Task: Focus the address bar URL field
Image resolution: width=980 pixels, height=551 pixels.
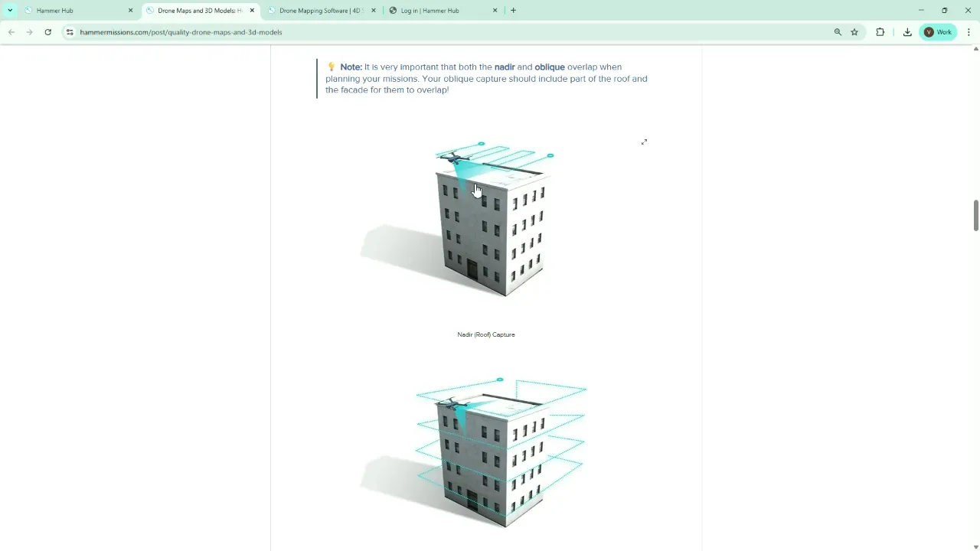Action: coord(452,32)
